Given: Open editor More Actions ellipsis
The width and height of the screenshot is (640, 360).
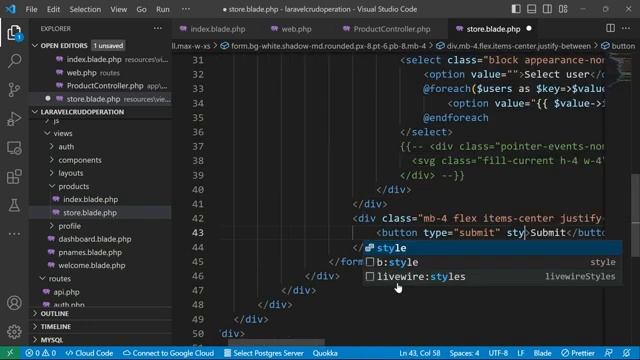Looking at the screenshot, I should click(x=626, y=28).
